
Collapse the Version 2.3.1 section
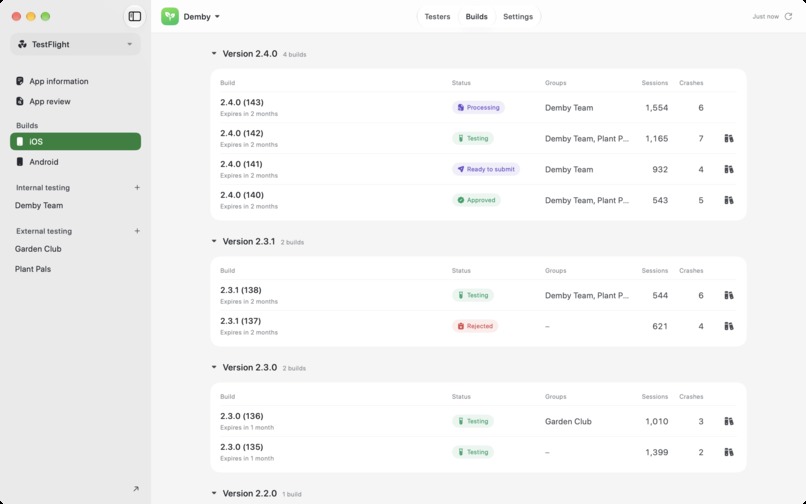[x=214, y=241]
